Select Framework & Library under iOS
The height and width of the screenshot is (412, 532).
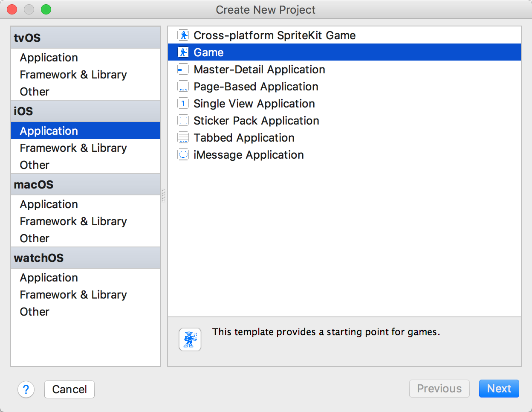[x=86, y=148]
